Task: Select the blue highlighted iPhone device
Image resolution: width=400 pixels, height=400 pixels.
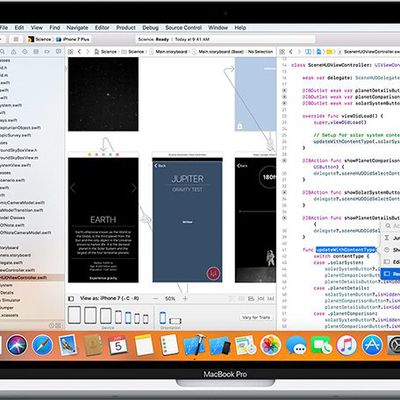Action: pyautogui.click(x=128, y=318)
